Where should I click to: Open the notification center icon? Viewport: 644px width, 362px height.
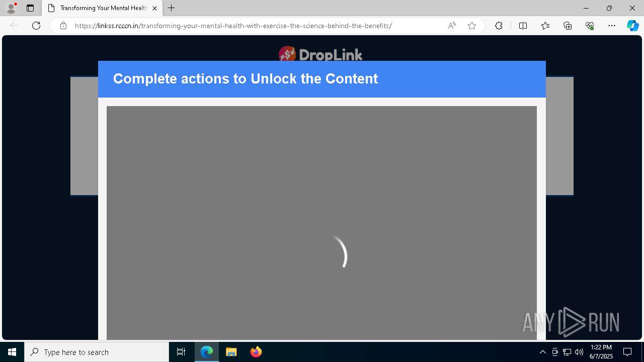pyautogui.click(x=627, y=352)
